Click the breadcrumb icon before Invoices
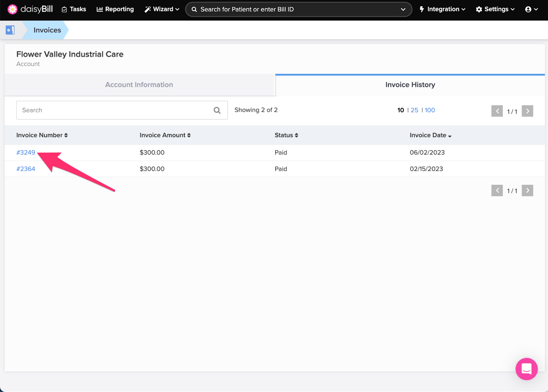Screen dimensions: 548x392 point(10,30)
